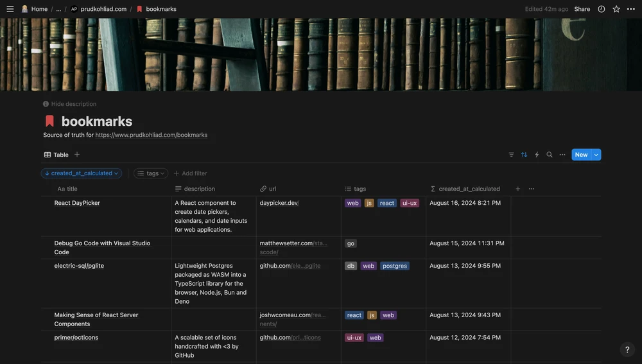Open page history clock icon
Screen dimensions: 642x364
602,9
